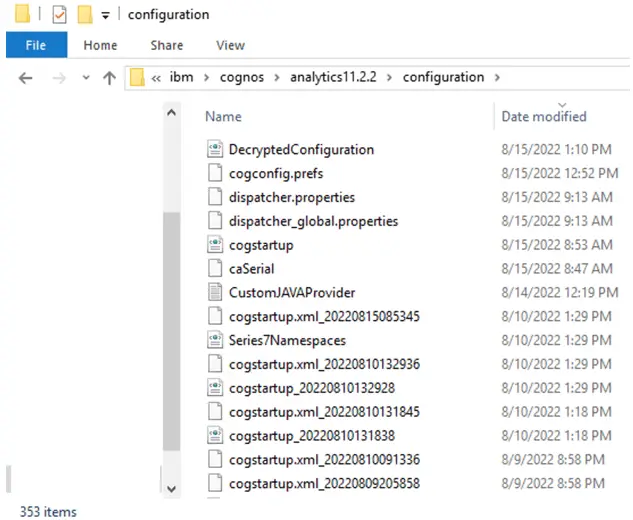The image size is (633, 520).
Task: Select the DecryptedConfiguration file name
Action: click(301, 149)
